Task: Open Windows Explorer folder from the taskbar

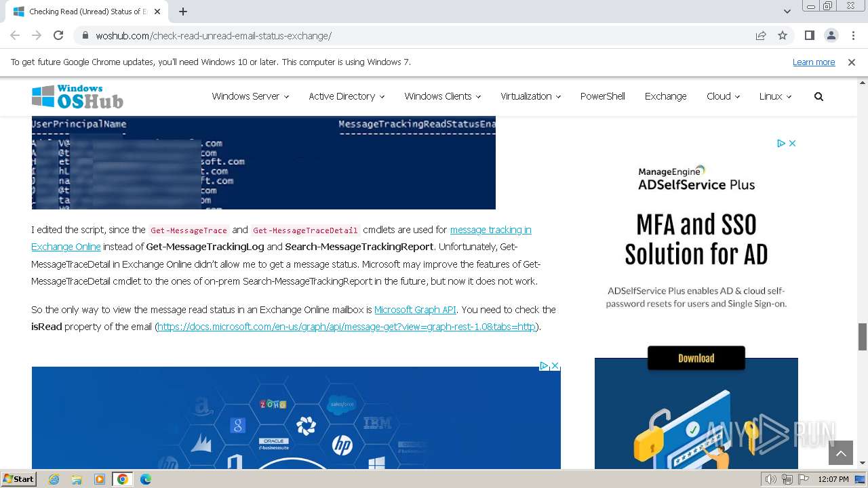Action: [77, 479]
